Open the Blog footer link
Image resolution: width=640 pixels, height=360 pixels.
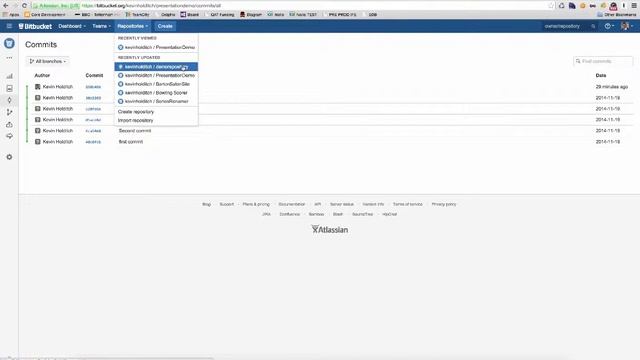[x=207, y=204]
